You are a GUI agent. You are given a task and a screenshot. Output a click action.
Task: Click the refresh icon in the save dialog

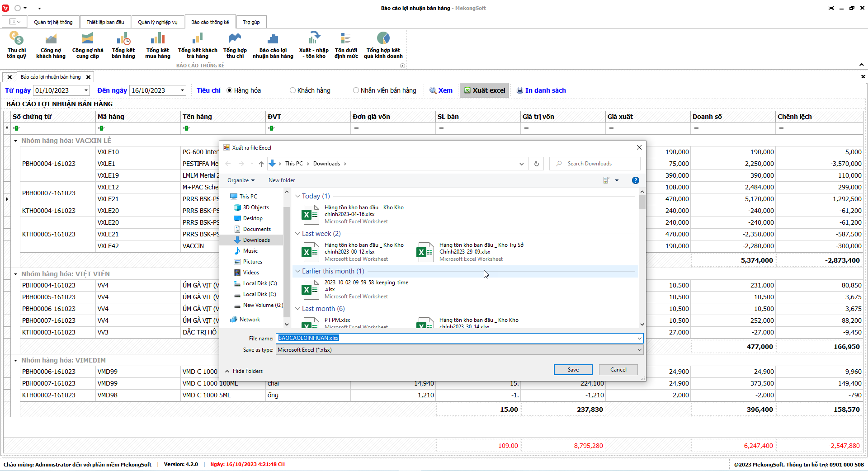[x=537, y=164]
